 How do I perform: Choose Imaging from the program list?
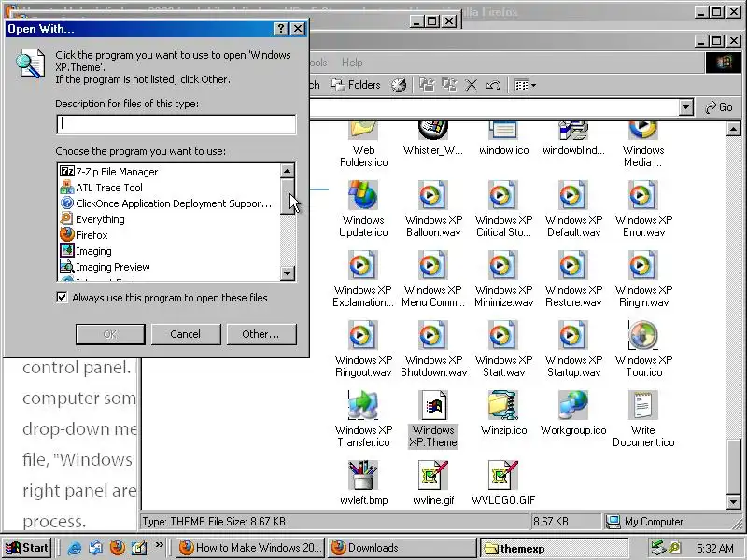click(x=86, y=251)
